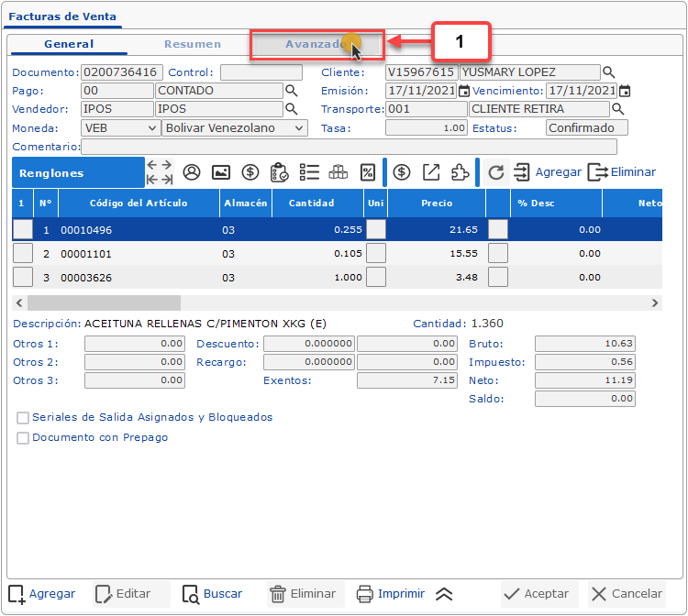
Task: Click the customer profile icon in Renglones toolbar
Action: pyautogui.click(x=192, y=172)
